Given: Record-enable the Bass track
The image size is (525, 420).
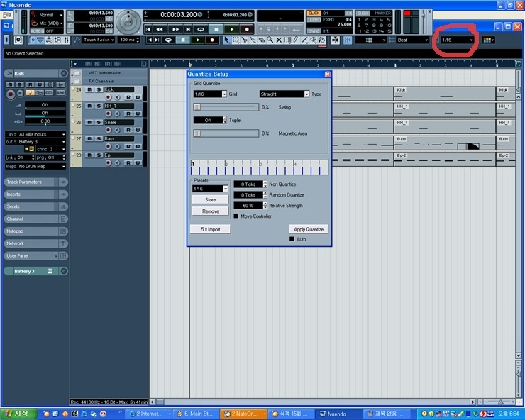Looking at the screenshot, I should tap(109, 146).
